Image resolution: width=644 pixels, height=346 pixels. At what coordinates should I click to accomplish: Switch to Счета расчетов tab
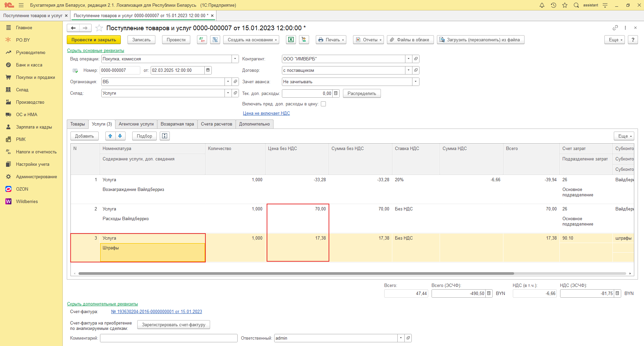pyautogui.click(x=216, y=124)
